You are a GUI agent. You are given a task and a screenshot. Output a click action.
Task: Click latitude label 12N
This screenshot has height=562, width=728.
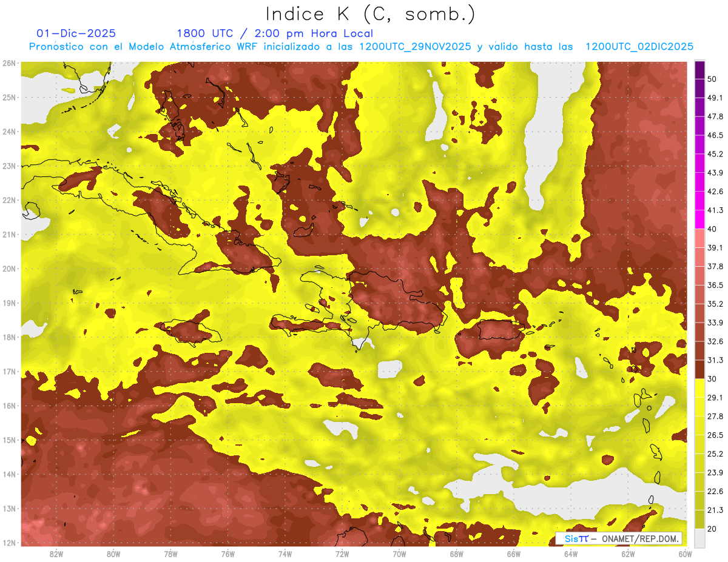click(9, 543)
